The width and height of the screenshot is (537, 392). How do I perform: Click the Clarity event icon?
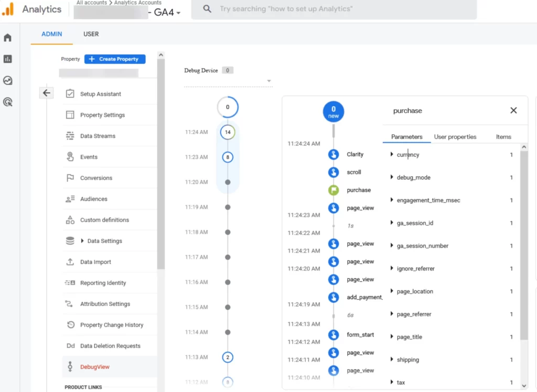click(334, 155)
